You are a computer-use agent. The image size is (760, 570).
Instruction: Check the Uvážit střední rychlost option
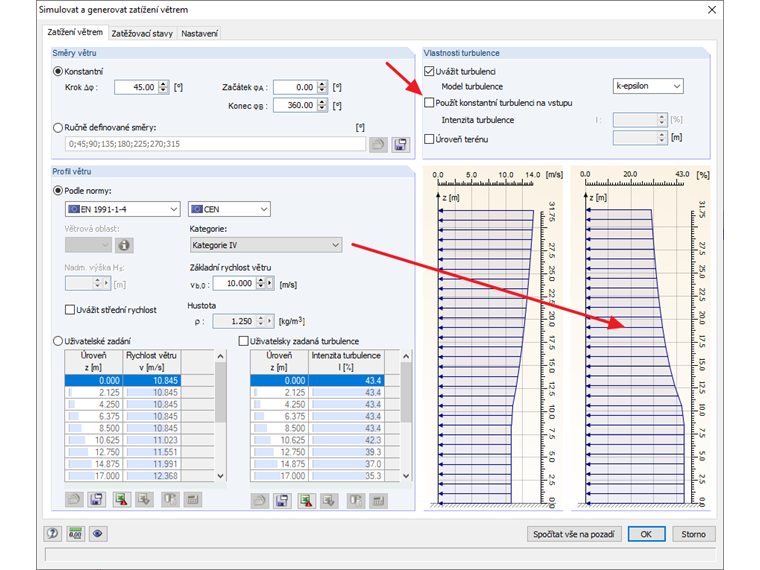tap(70, 310)
